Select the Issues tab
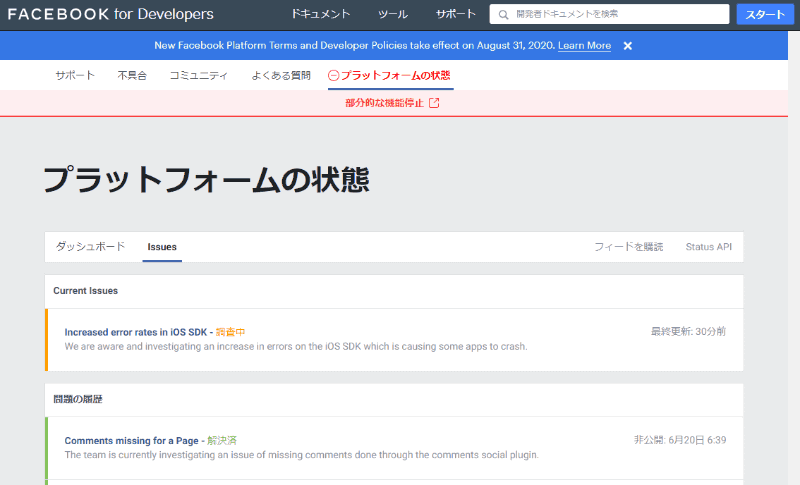800x485 pixels. click(x=162, y=247)
